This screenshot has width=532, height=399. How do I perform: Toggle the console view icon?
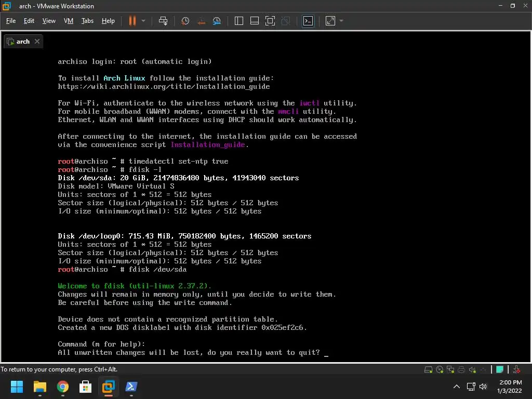(308, 21)
